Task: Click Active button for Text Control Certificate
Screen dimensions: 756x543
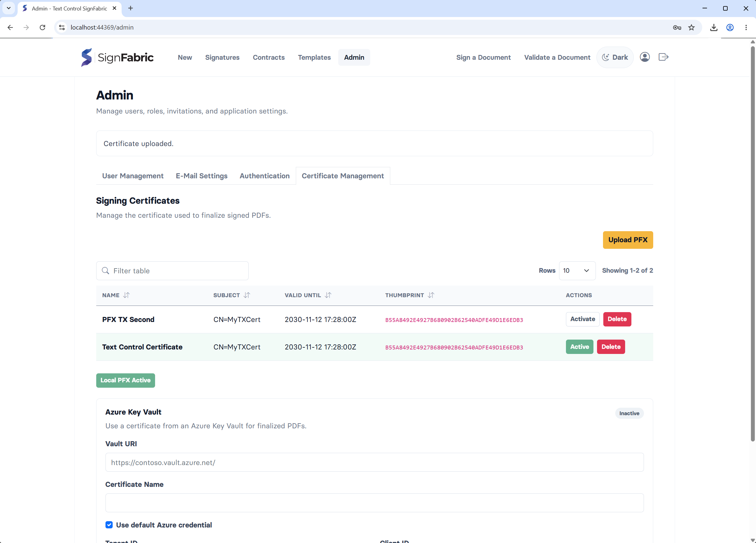Action: tap(579, 347)
